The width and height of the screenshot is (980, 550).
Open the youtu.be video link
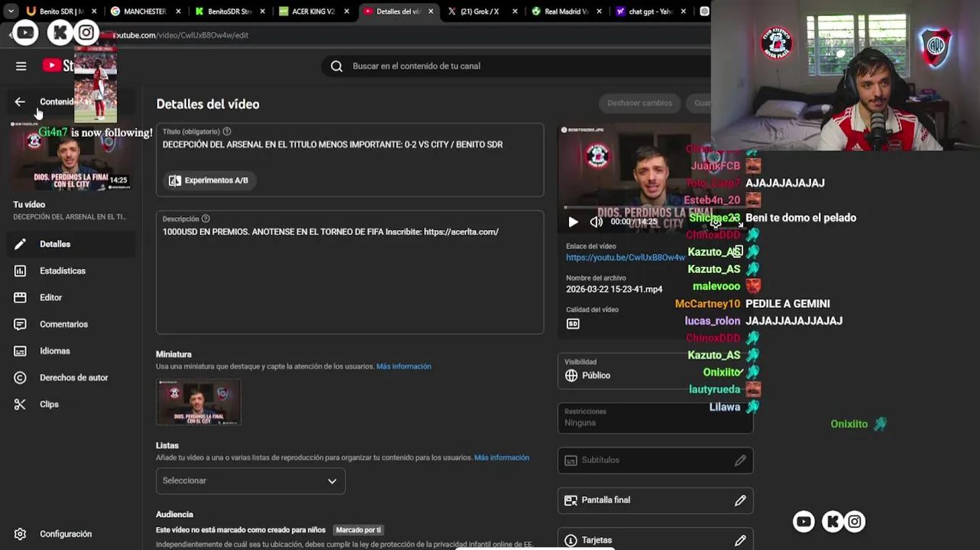(626, 258)
